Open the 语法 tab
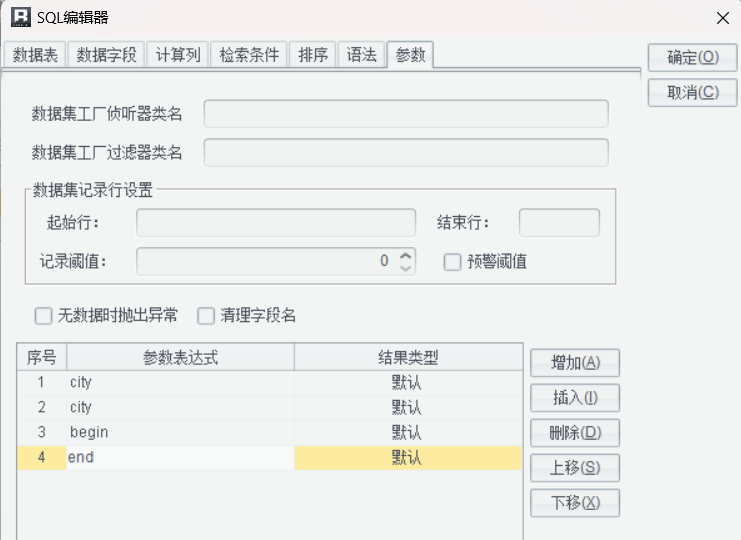The height and width of the screenshot is (540, 741). point(361,56)
